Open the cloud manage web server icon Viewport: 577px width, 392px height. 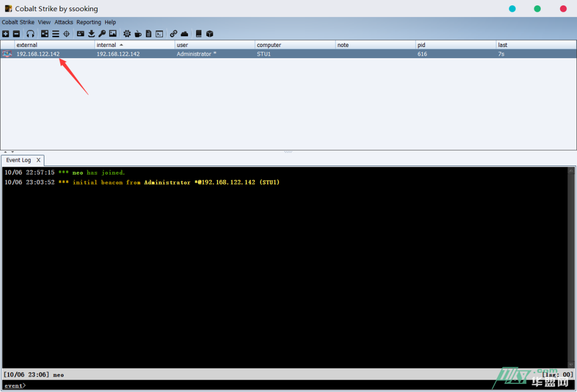[184, 34]
